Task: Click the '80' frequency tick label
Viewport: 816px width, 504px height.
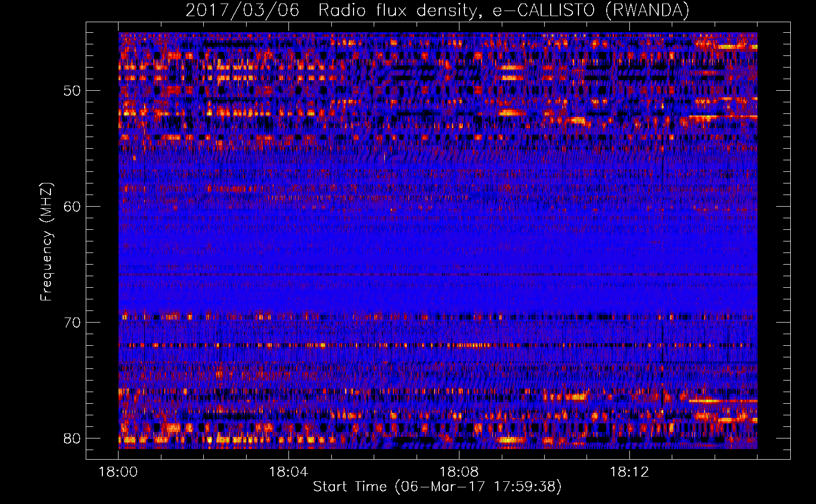Action: 72,438
